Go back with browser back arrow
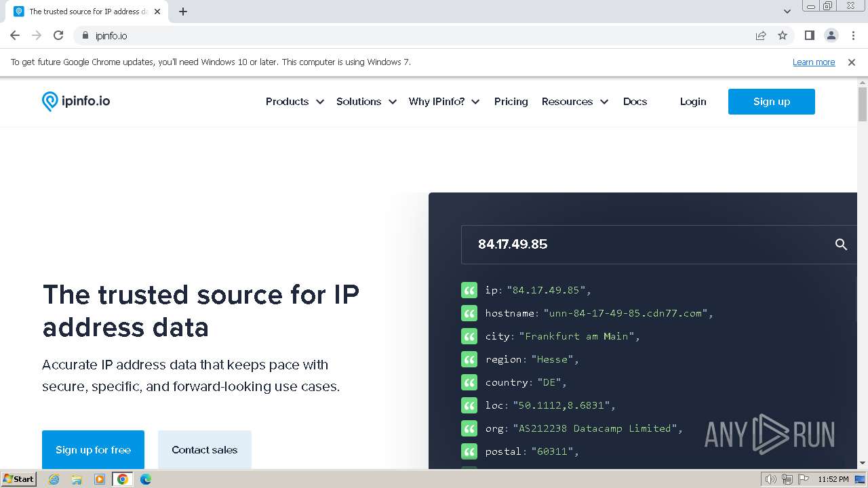The image size is (868, 488). click(x=15, y=35)
